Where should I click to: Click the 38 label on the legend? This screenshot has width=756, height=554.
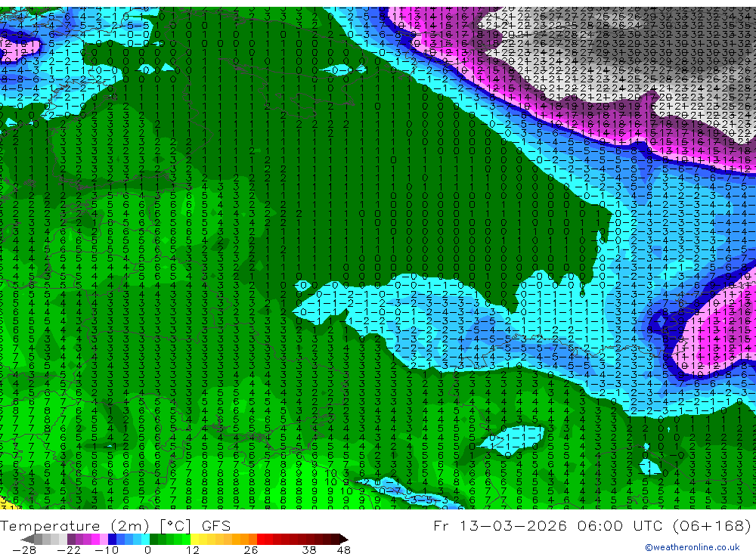[x=309, y=550]
